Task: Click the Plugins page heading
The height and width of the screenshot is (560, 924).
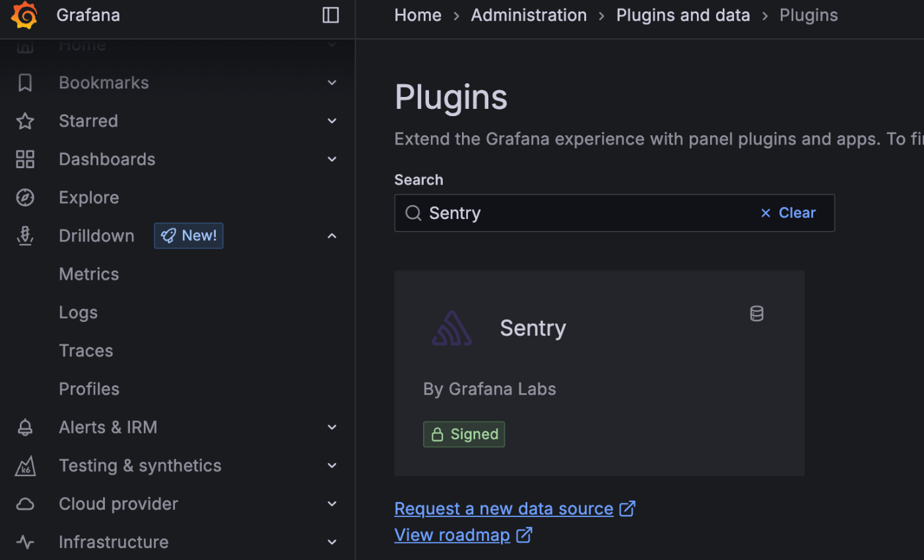Action: pos(451,98)
